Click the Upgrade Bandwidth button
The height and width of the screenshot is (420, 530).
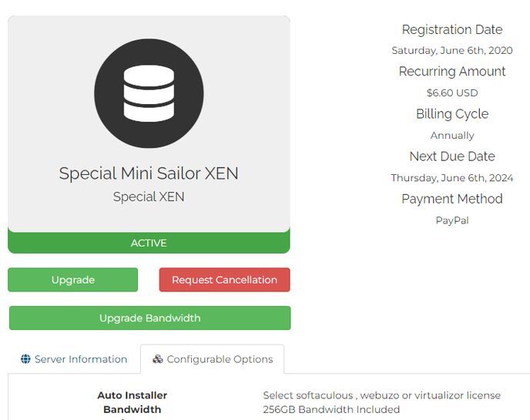149,318
